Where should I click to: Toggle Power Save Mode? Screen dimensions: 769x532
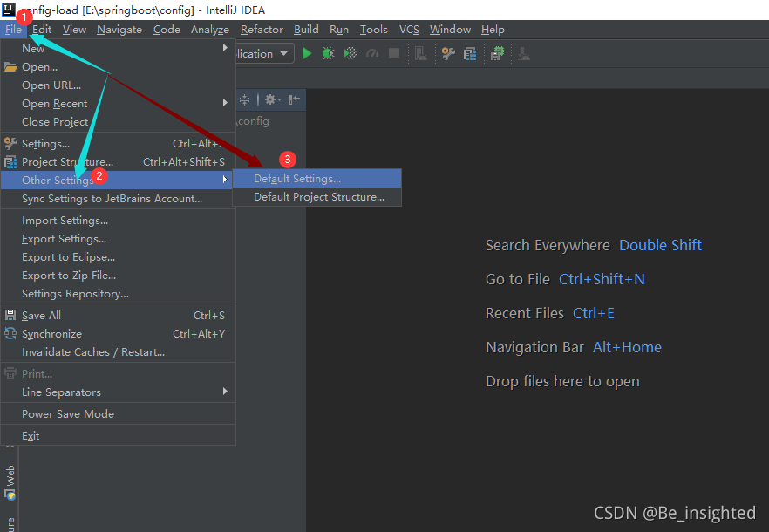click(119, 413)
